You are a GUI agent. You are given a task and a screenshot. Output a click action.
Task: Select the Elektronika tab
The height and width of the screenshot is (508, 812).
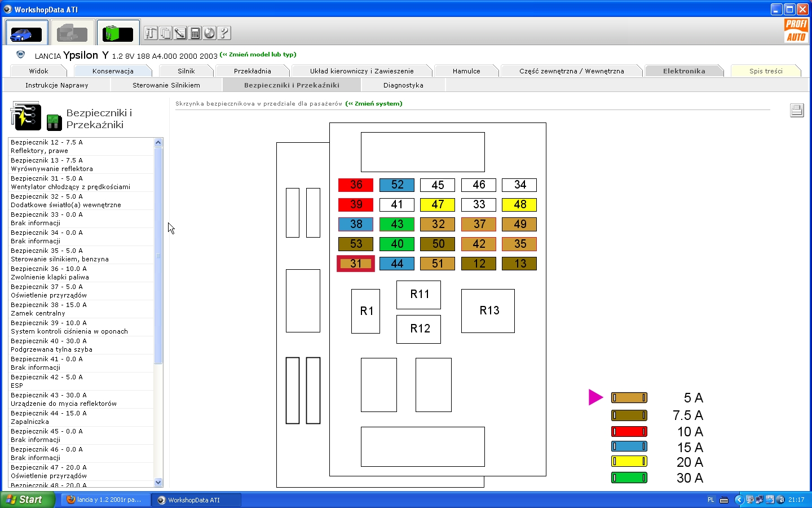(684, 71)
